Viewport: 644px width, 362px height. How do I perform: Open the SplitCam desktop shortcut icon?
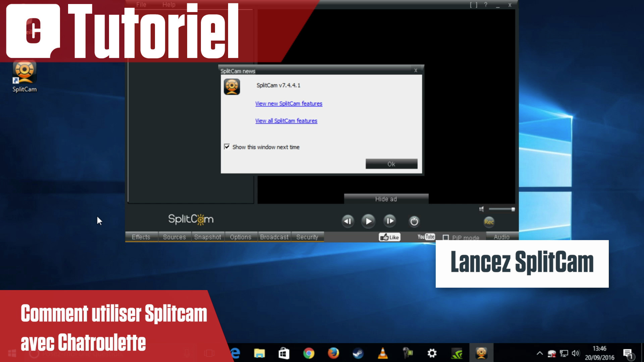click(x=24, y=76)
